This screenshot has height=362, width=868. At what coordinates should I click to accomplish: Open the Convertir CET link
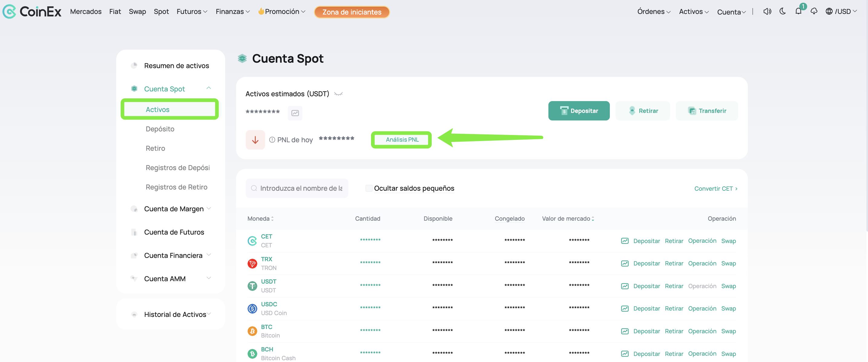716,188
